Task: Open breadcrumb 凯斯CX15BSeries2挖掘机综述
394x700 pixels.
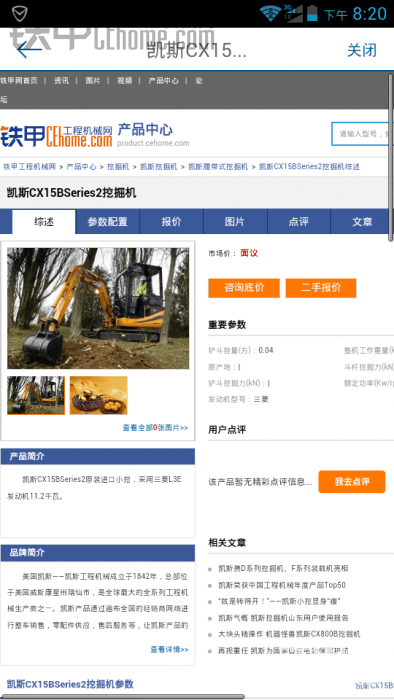Action: (309, 167)
